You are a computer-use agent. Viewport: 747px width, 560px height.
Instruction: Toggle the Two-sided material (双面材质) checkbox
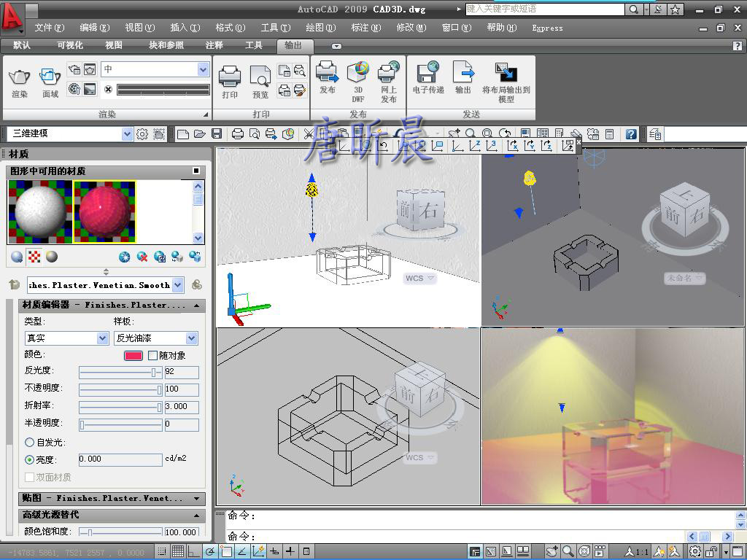[x=29, y=477]
